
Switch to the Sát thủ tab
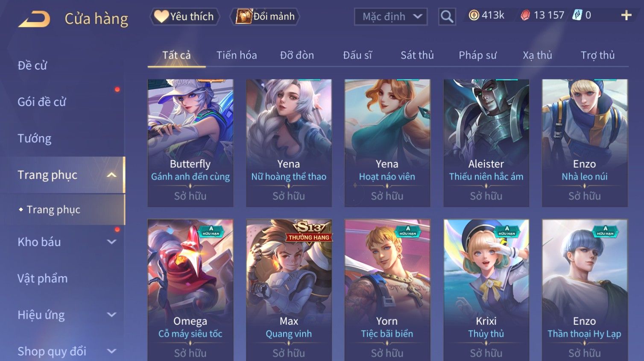[x=417, y=55]
